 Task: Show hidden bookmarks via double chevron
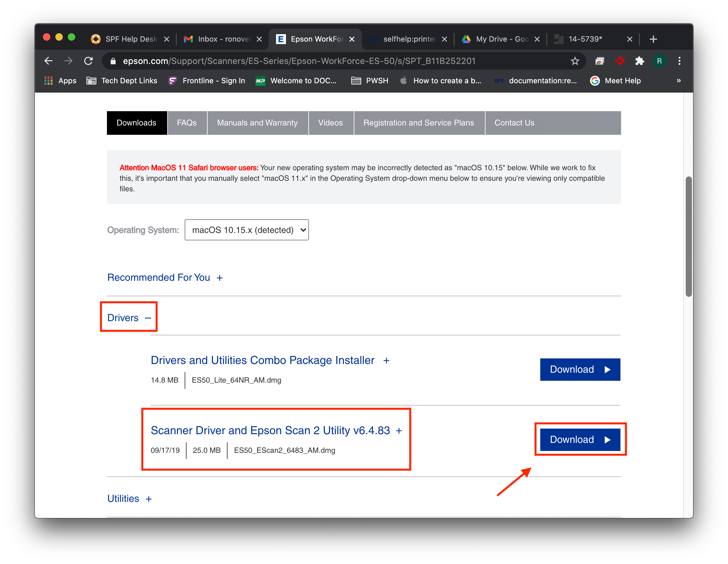click(x=679, y=81)
